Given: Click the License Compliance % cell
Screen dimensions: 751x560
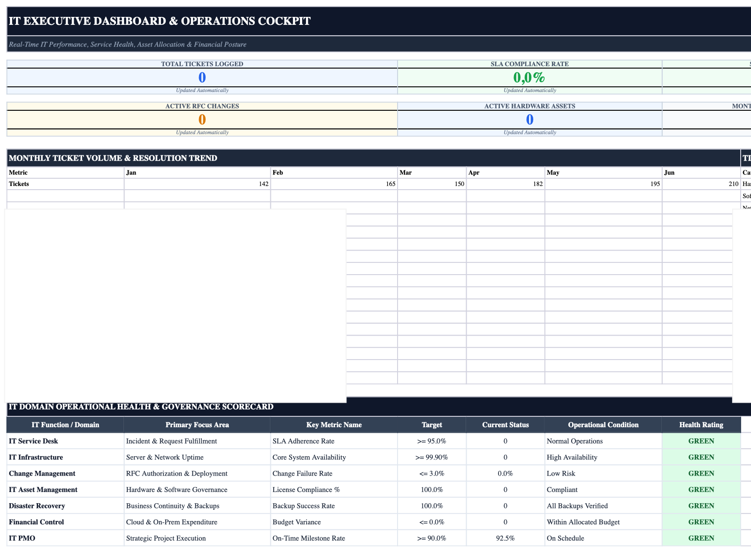Looking at the screenshot, I should [x=334, y=490].
